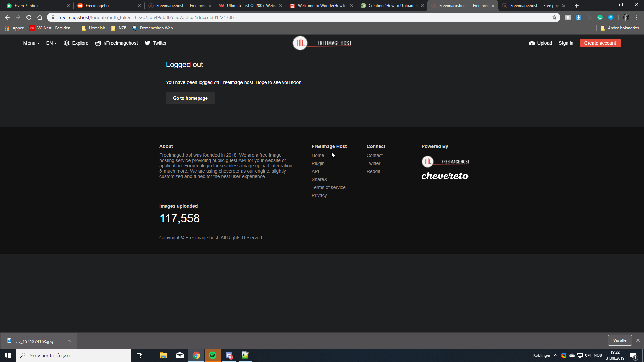Open Spotify from the taskbar

pyautogui.click(x=213, y=355)
